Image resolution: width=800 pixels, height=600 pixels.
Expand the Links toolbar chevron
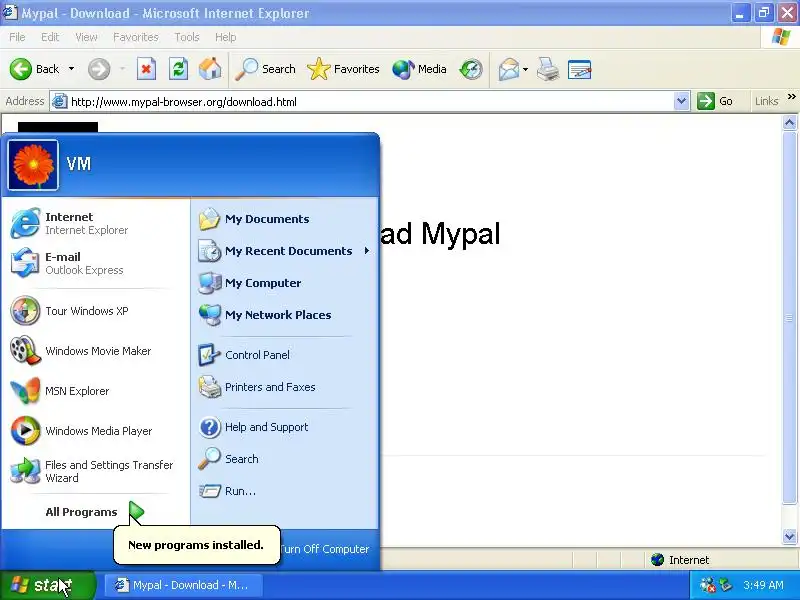pos(791,96)
